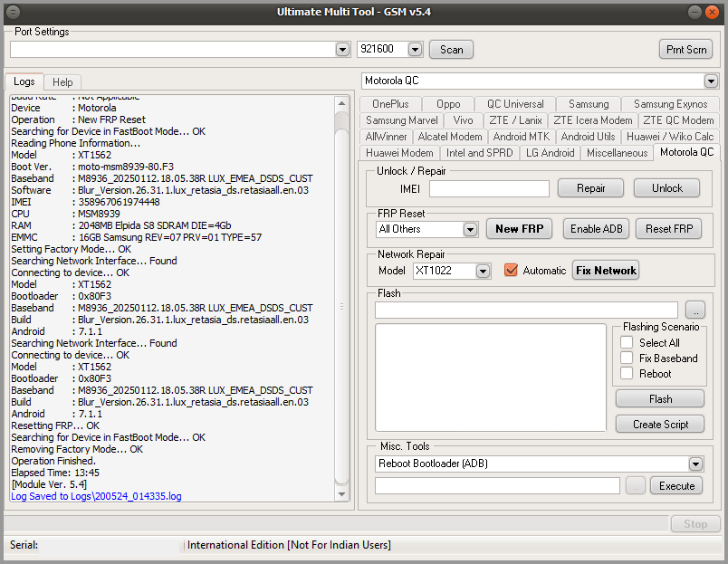Click the Scan ports button
This screenshot has height=564, width=728.
[451, 49]
